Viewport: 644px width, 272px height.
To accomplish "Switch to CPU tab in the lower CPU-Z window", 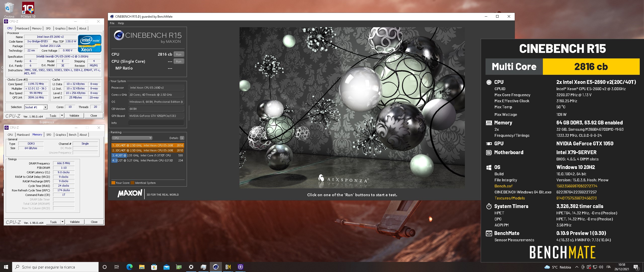I will coord(10,135).
